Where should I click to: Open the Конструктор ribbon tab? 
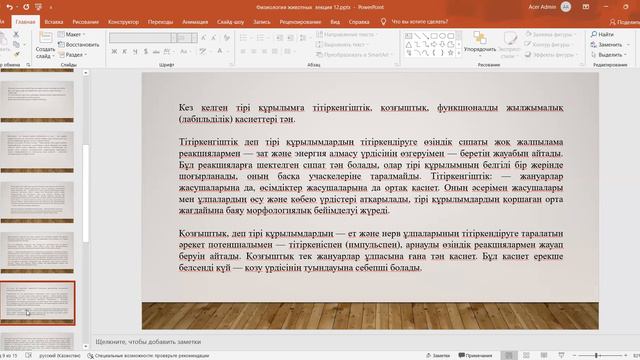pyautogui.click(x=123, y=22)
